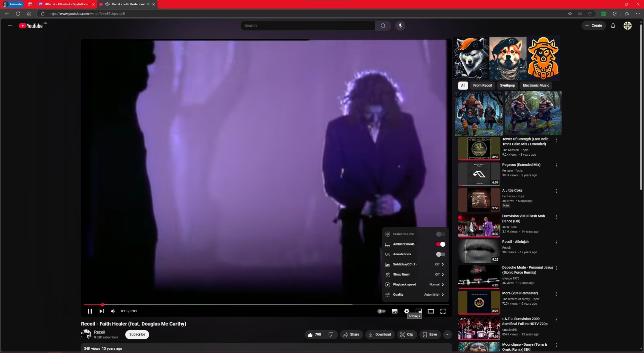Open the Recoil channel name link
Viewport: 644px width, 353px height.
[x=100, y=332]
